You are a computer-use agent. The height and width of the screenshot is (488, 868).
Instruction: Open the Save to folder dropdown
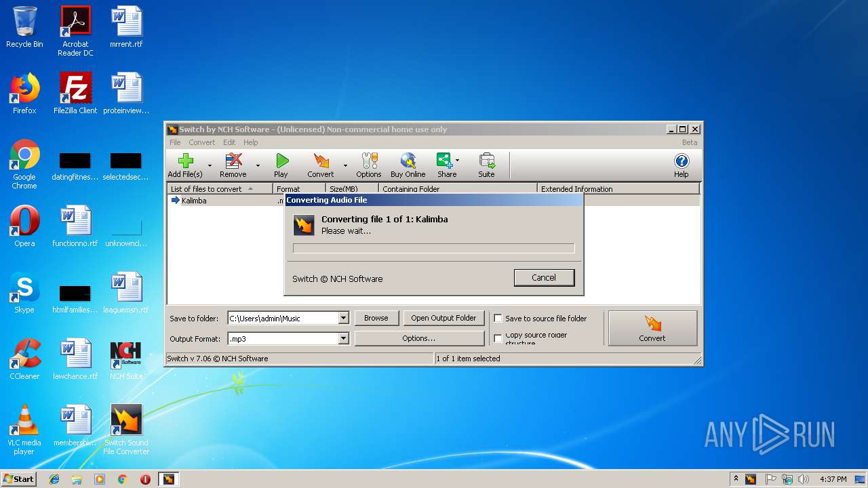pyautogui.click(x=343, y=318)
